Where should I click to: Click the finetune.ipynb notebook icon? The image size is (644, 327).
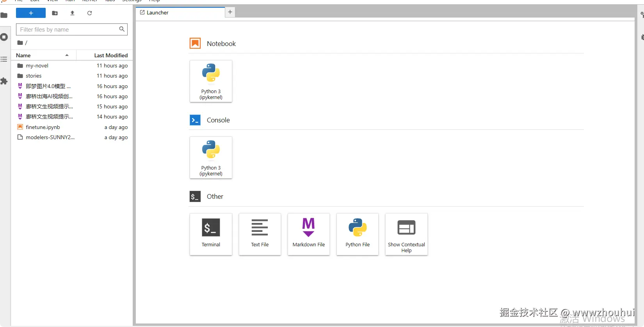pos(20,127)
